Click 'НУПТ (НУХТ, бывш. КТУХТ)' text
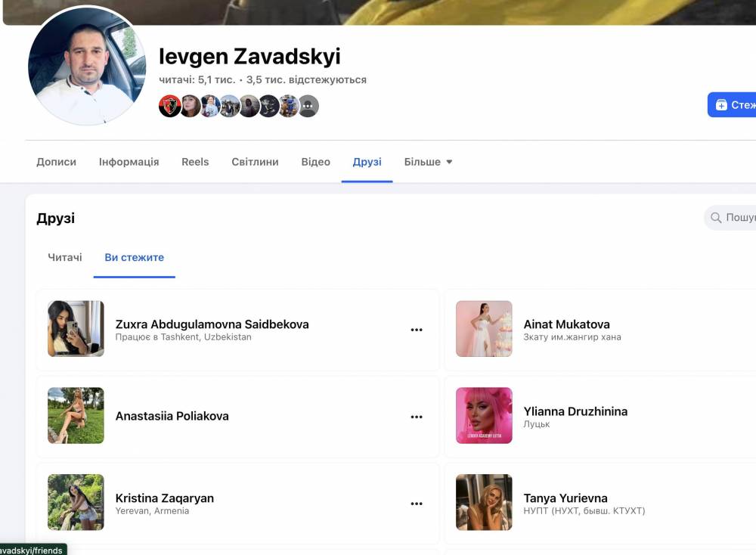Screen dimensions: 756x555 coord(584,511)
